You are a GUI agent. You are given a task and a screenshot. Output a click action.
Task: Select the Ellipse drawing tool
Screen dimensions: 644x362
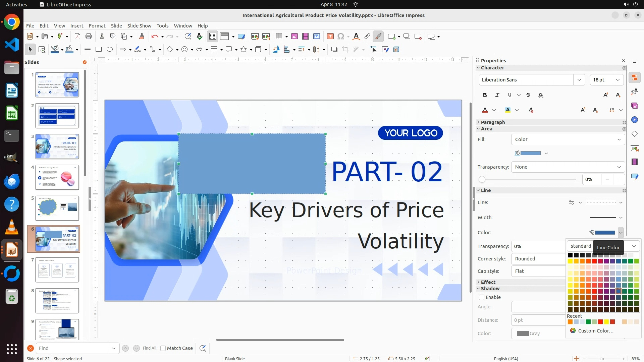click(110, 50)
